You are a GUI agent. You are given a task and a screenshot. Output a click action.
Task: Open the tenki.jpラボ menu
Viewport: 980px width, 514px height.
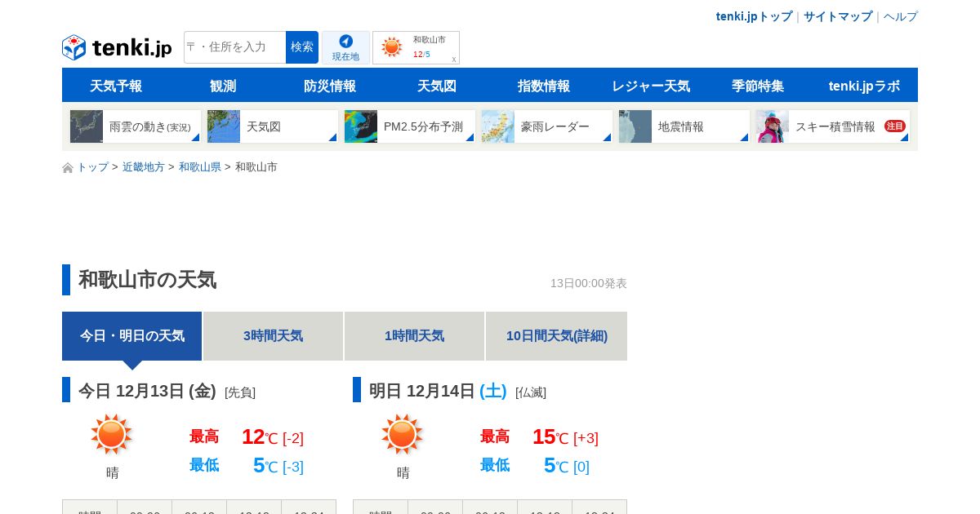[x=864, y=85]
